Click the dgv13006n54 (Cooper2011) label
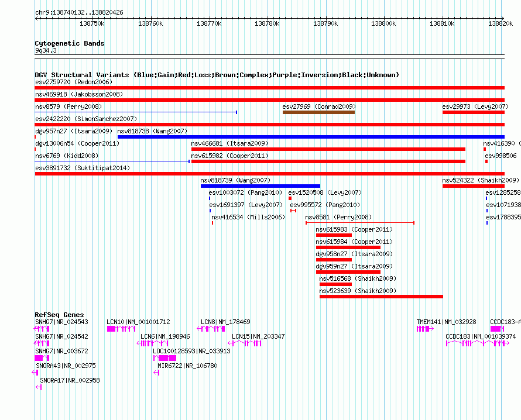 point(77,143)
